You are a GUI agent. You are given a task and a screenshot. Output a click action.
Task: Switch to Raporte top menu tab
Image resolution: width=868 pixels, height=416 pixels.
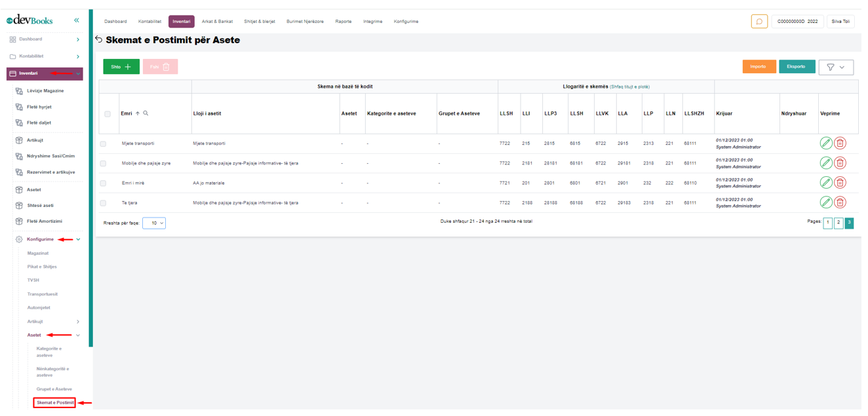click(x=343, y=22)
